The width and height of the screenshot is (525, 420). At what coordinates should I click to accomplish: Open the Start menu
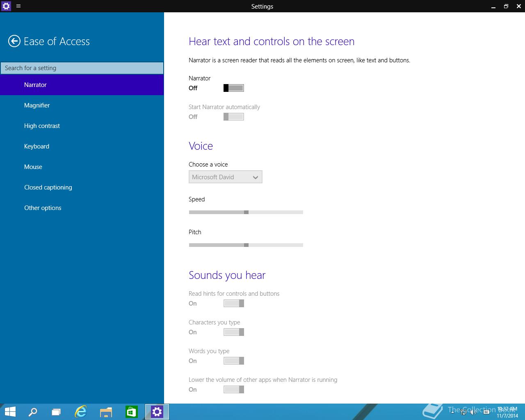pos(9,412)
